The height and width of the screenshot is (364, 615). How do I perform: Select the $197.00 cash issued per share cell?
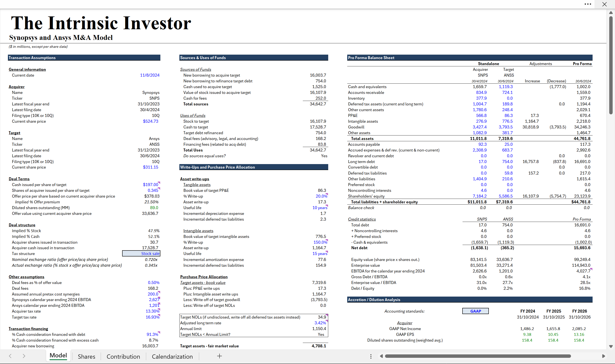pos(150,184)
